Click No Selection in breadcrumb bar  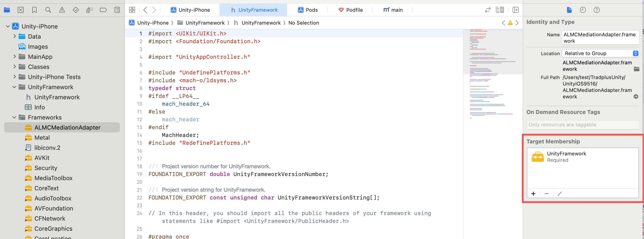coord(303,23)
